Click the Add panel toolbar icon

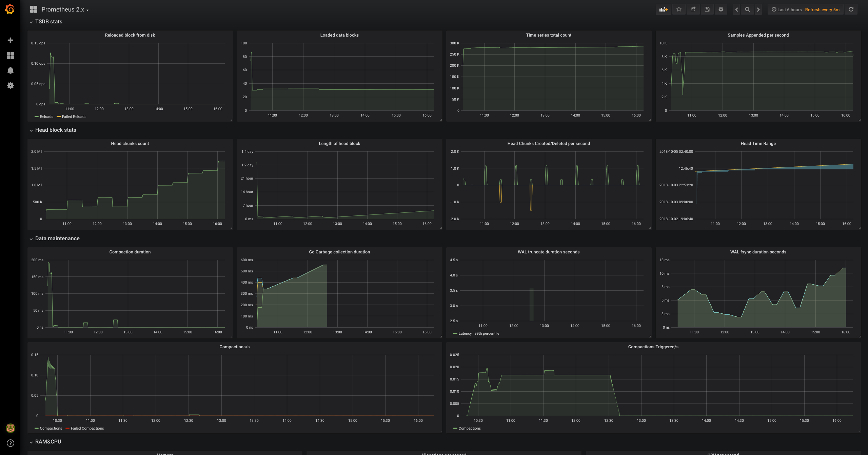[x=663, y=9]
